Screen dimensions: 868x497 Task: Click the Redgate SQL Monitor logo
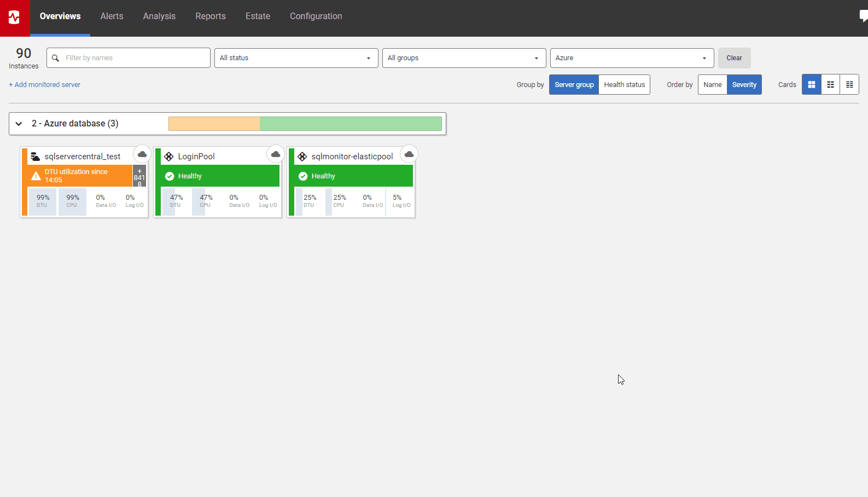coord(15,18)
